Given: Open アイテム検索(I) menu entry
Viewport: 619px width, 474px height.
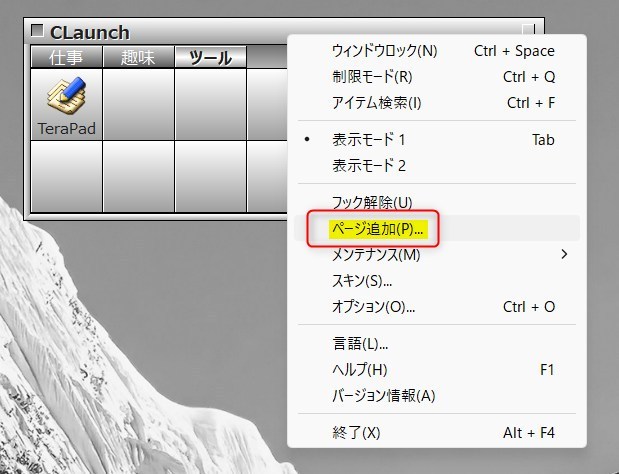Looking at the screenshot, I should click(x=437, y=103).
